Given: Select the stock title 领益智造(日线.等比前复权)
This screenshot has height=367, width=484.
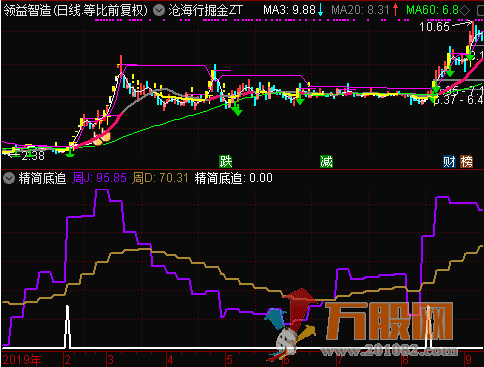Looking at the screenshot, I should click(x=76, y=10).
